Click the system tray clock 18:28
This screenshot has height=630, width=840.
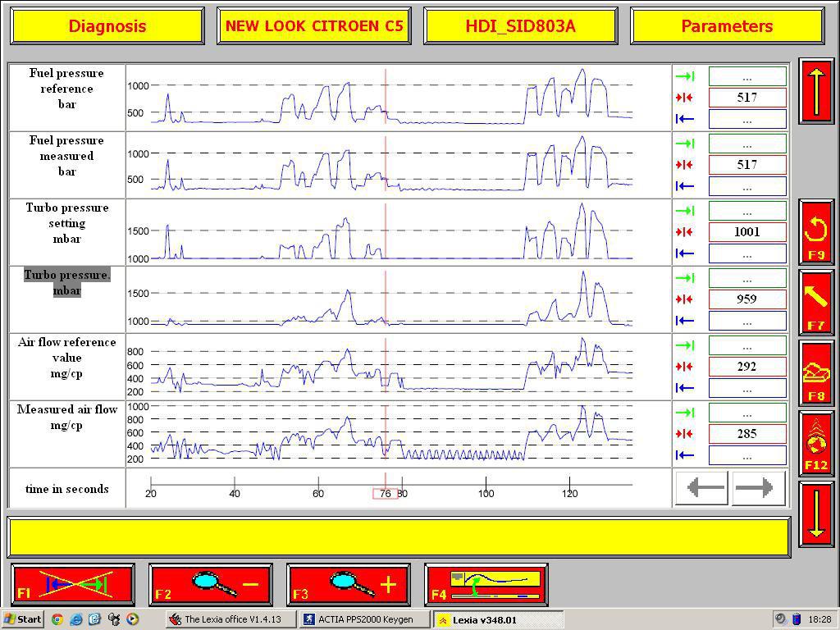pyautogui.click(x=820, y=619)
